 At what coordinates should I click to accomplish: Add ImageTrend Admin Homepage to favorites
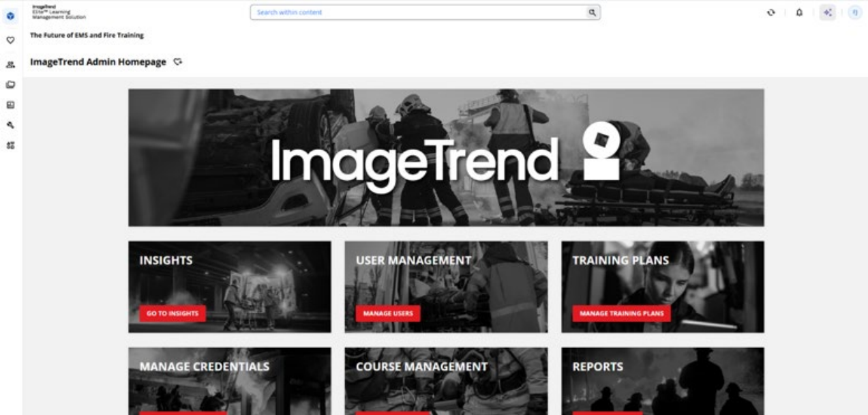pos(178,62)
